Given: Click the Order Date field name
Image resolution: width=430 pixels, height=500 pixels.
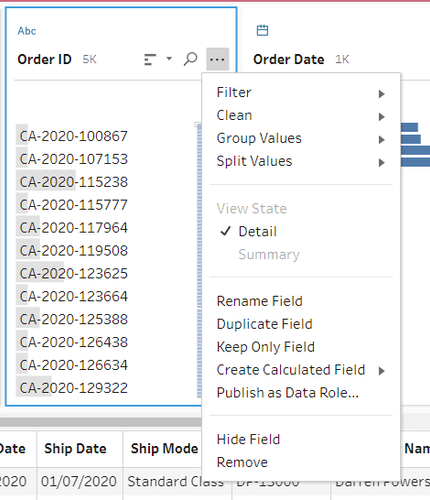Looking at the screenshot, I should tap(289, 60).
